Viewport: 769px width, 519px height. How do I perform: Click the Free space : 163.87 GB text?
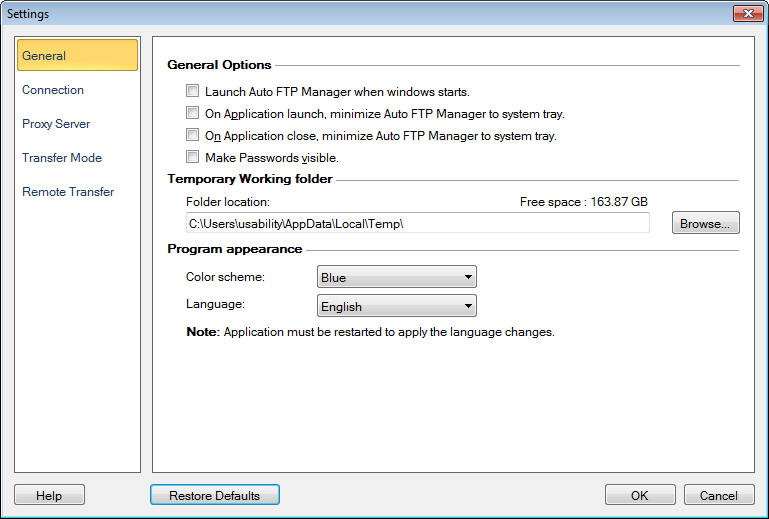[584, 202]
